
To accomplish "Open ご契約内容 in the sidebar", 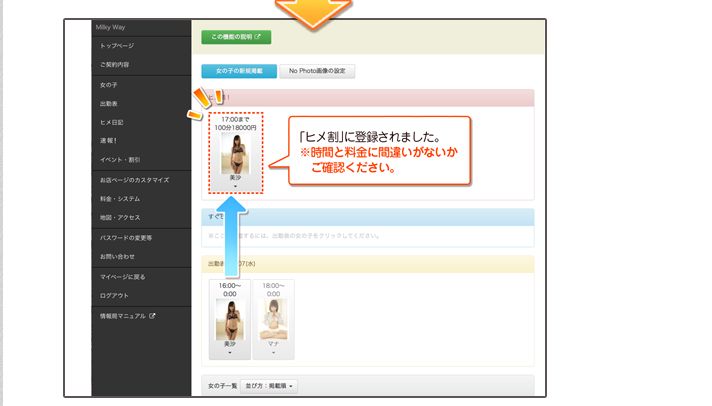I will pyautogui.click(x=114, y=64).
